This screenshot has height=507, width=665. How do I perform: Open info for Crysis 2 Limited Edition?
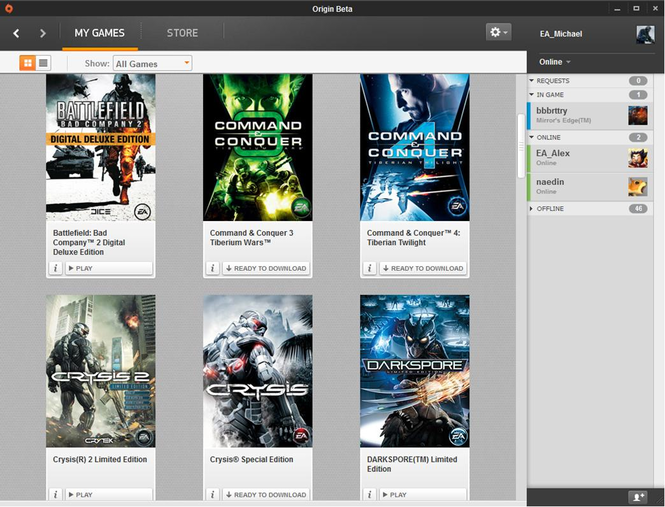[x=56, y=494]
